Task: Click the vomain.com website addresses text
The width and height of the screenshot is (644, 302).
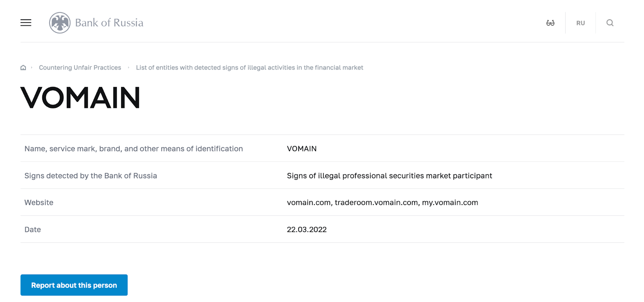Action: [x=382, y=203]
